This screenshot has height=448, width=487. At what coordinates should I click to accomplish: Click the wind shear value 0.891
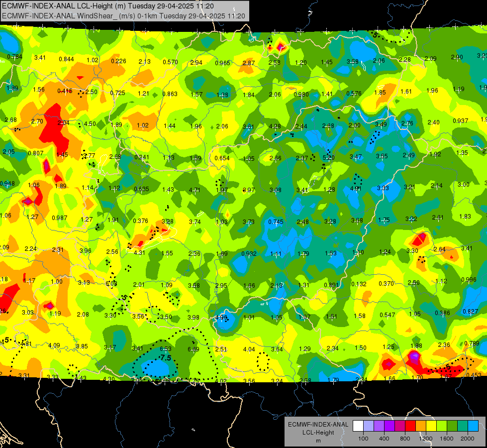pyautogui.click(x=332, y=285)
